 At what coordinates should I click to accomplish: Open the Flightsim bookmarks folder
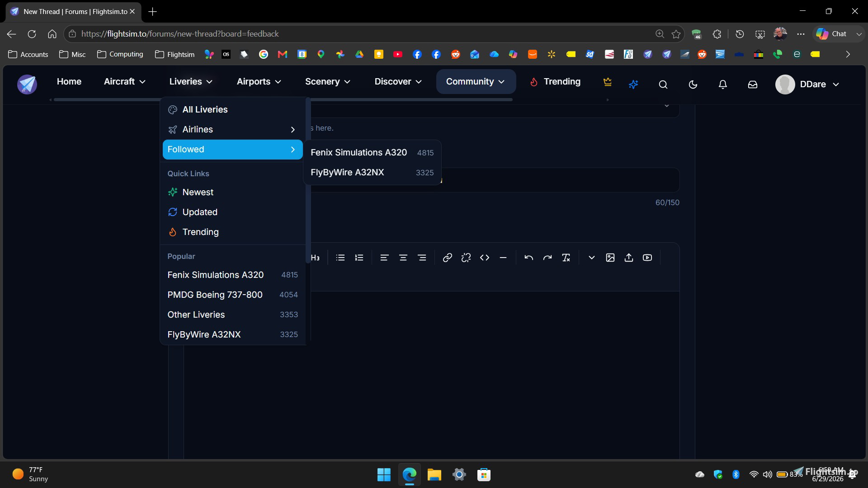pos(175,54)
